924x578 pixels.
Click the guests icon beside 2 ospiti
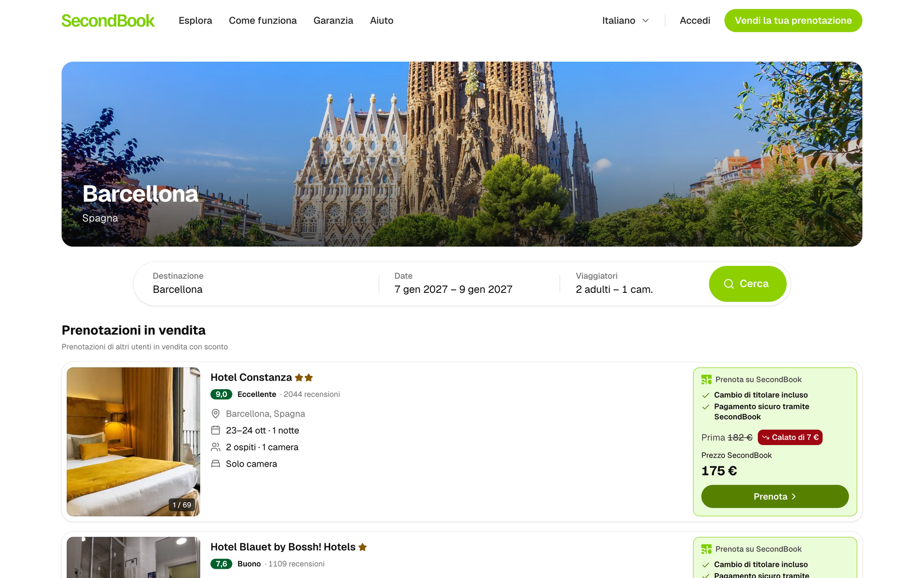(x=216, y=447)
